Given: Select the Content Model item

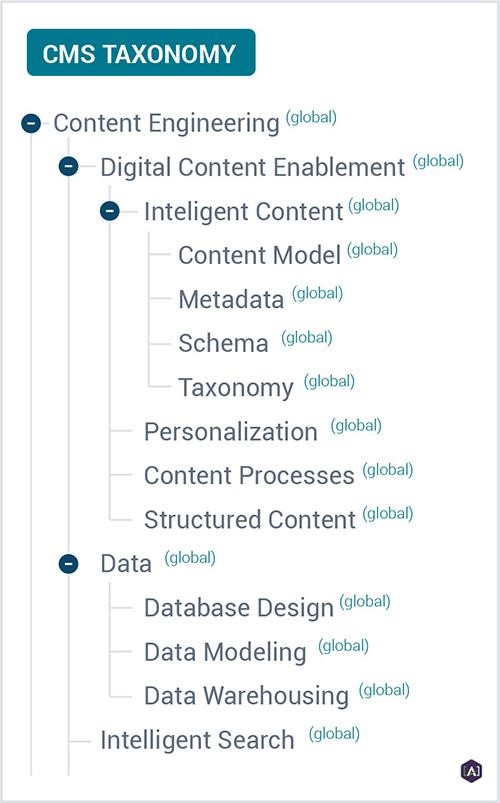Looking at the screenshot, I should pyautogui.click(x=259, y=255).
